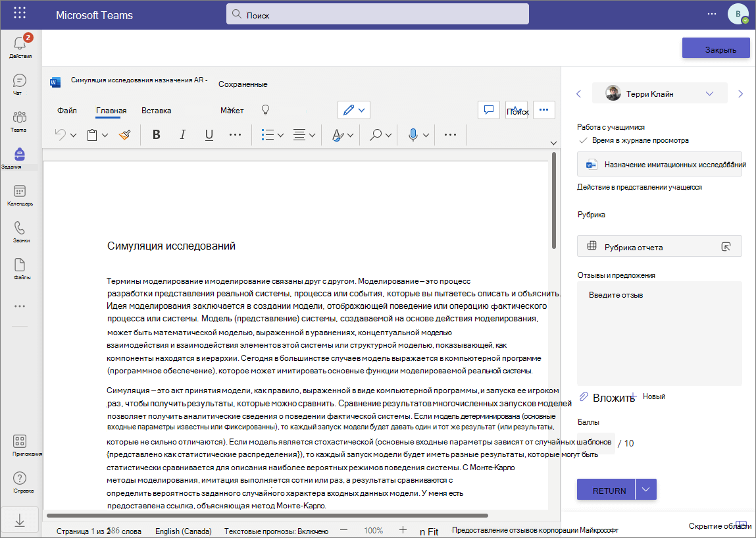Image resolution: width=756 pixels, height=538 pixels.
Task: Expand the Terri Klein student dropdown
Action: (x=709, y=94)
